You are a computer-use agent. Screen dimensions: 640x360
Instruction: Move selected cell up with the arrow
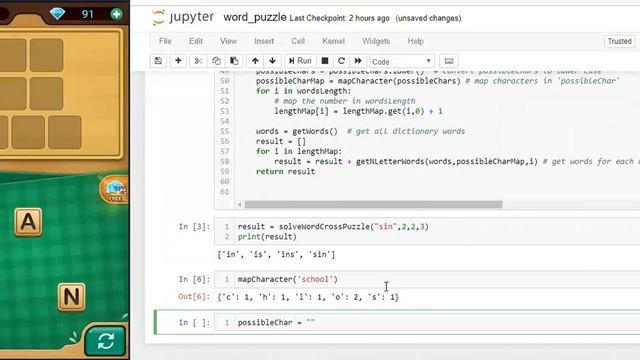[x=255, y=61]
